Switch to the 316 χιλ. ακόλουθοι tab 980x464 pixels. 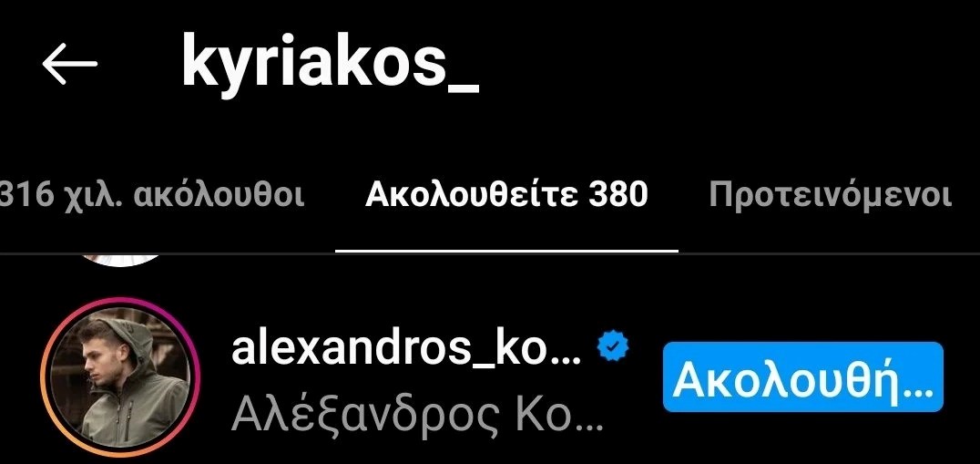pos(152,195)
